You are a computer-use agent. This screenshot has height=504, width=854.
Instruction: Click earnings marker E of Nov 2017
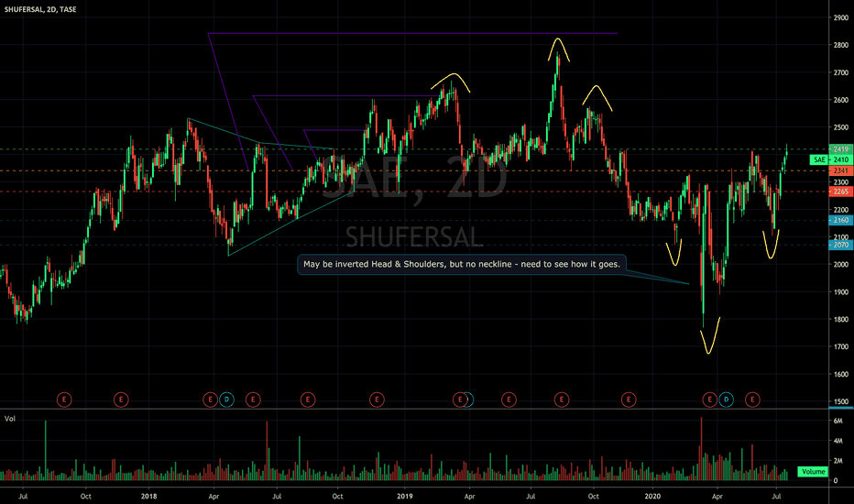[x=121, y=400]
